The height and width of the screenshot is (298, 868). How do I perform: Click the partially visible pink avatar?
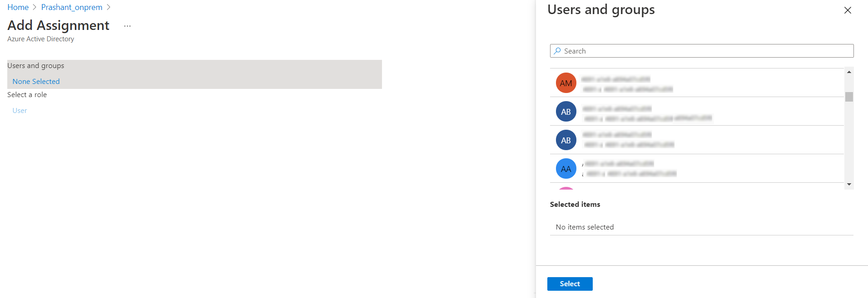[x=566, y=188]
